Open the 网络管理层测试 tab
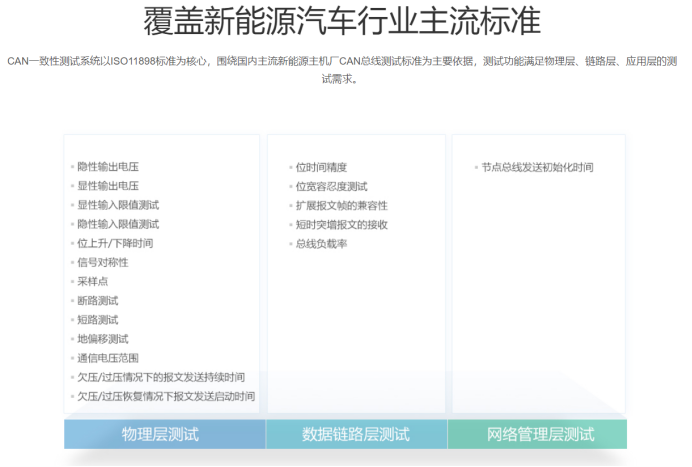Image resolution: width=692 pixels, height=467 pixels. [x=539, y=434]
